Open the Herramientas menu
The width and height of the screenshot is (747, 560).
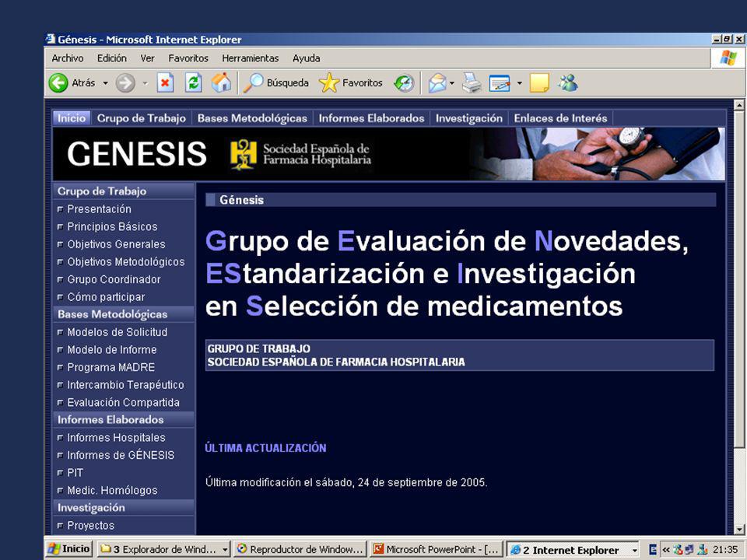click(250, 58)
